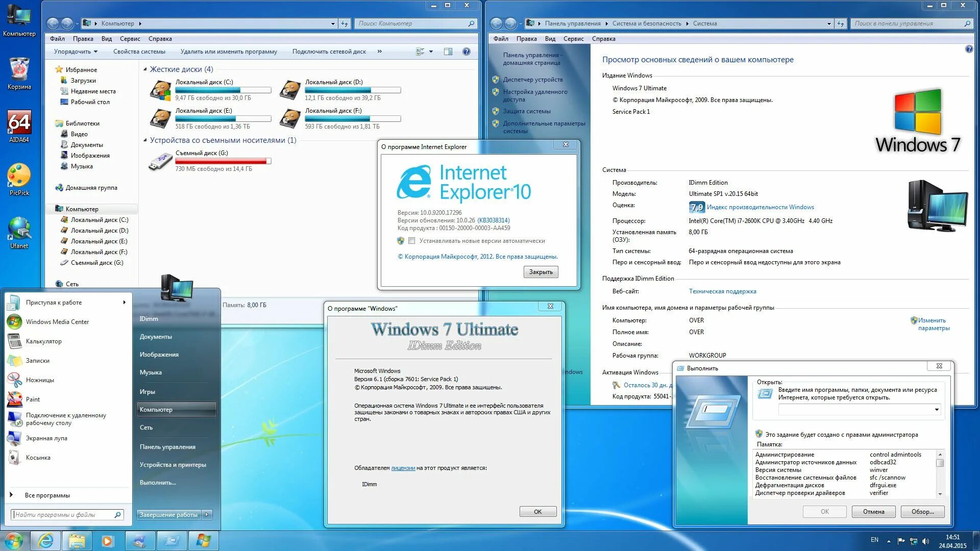Viewport: 980px width, 551px height.
Task: Toggle the Explorer preview pane icon
Action: (x=448, y=52)
